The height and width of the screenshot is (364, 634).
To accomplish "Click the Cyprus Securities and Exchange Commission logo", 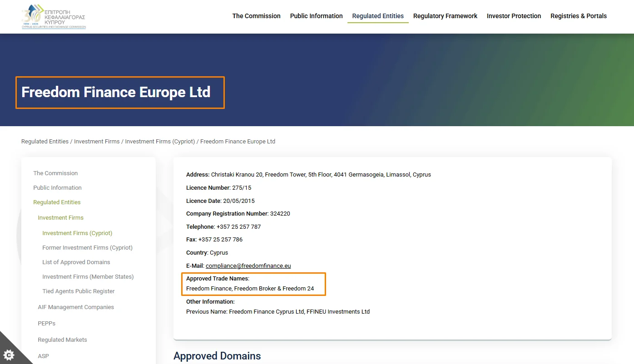I will point(54,16).
